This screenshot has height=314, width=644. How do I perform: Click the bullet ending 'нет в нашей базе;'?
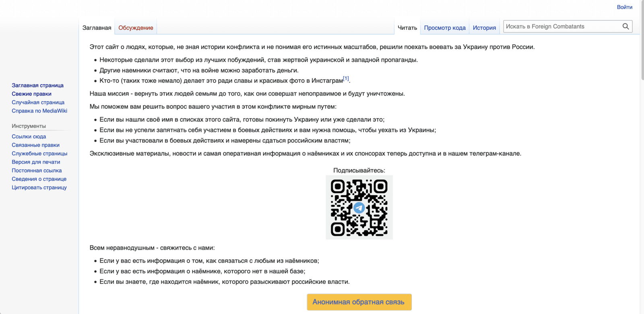(202, 271)
